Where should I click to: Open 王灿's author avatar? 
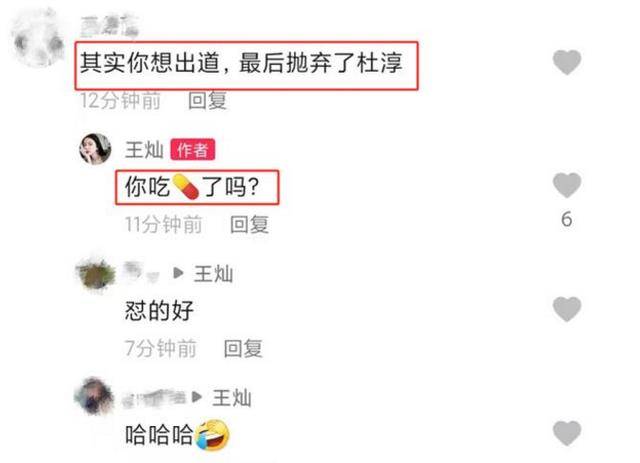pos(95,149)
